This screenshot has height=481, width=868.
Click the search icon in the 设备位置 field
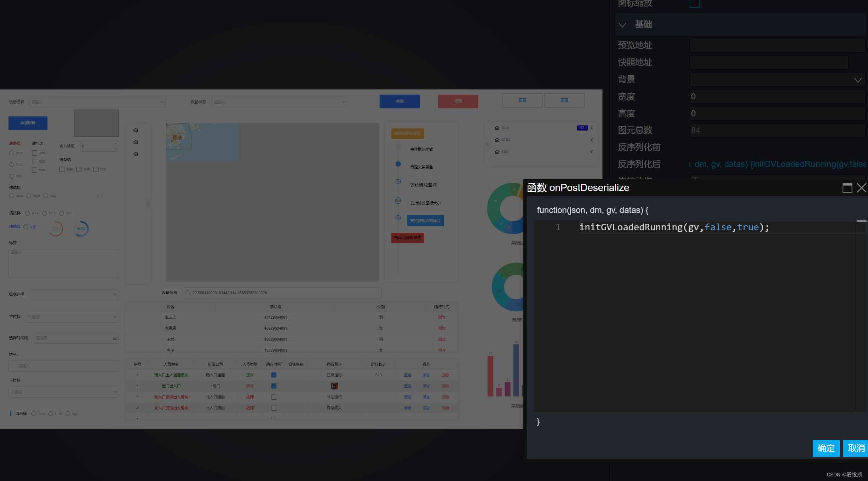pos(188,293)
